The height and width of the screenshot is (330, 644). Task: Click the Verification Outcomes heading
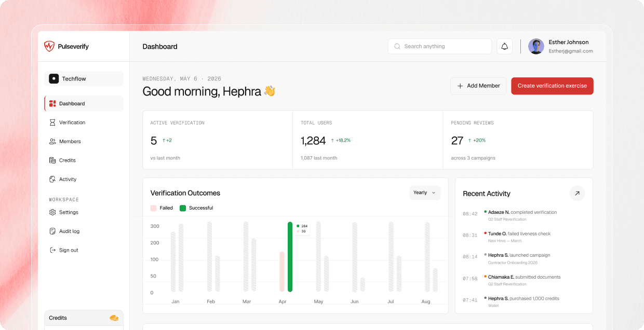(x=185, y=193)
